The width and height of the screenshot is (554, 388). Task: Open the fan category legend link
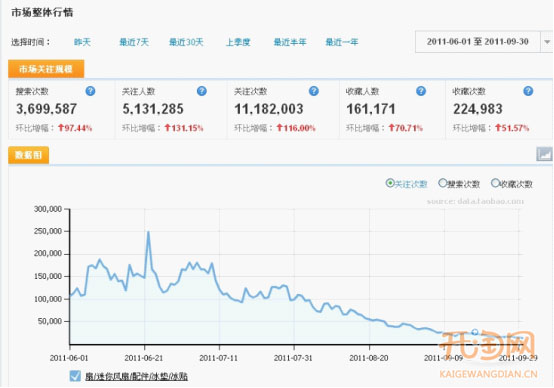136,376
